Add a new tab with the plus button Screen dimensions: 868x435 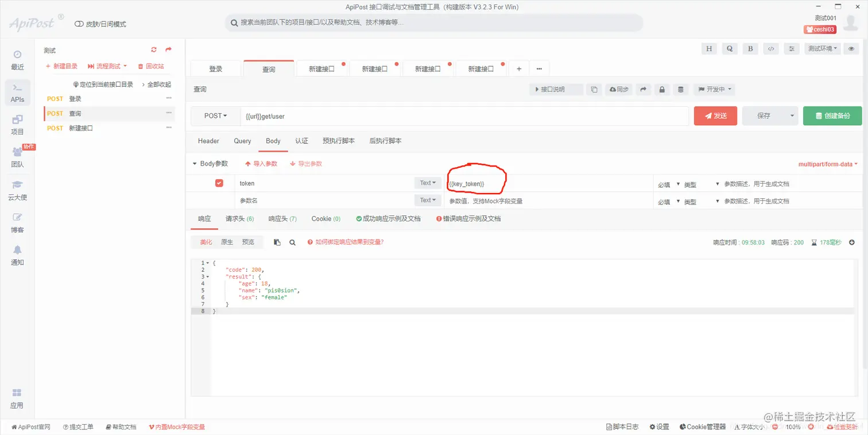(x=519, y=69)
